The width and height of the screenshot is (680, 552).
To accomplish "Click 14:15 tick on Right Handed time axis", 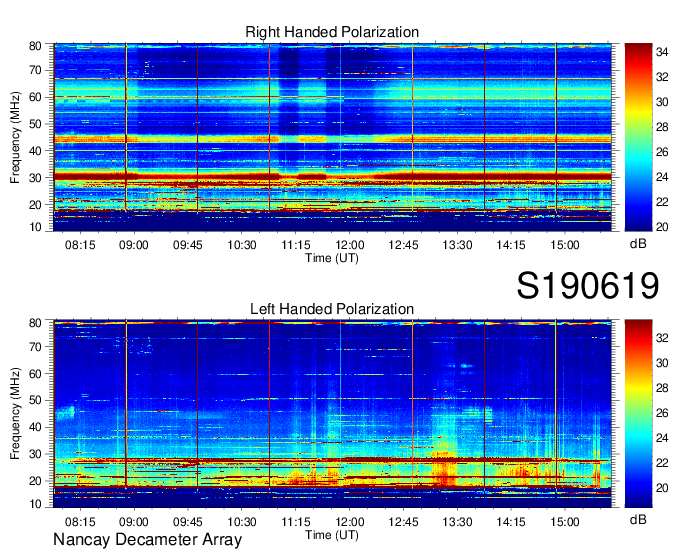I will click(511, 245).
